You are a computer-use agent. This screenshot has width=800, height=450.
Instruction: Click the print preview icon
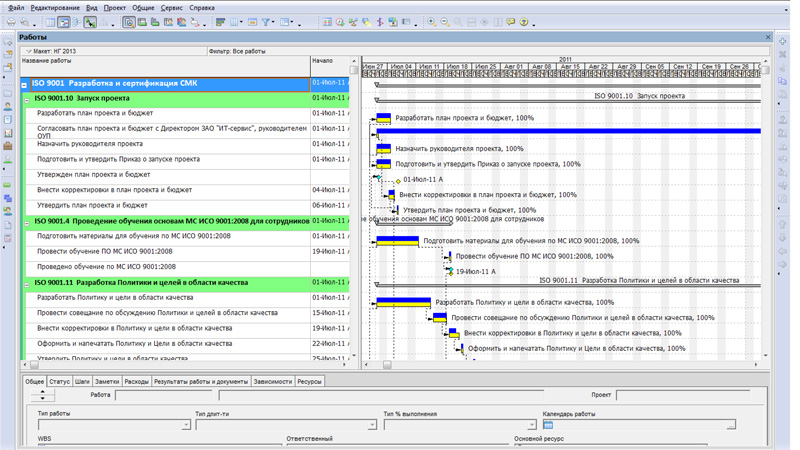(x=24, y=21)
